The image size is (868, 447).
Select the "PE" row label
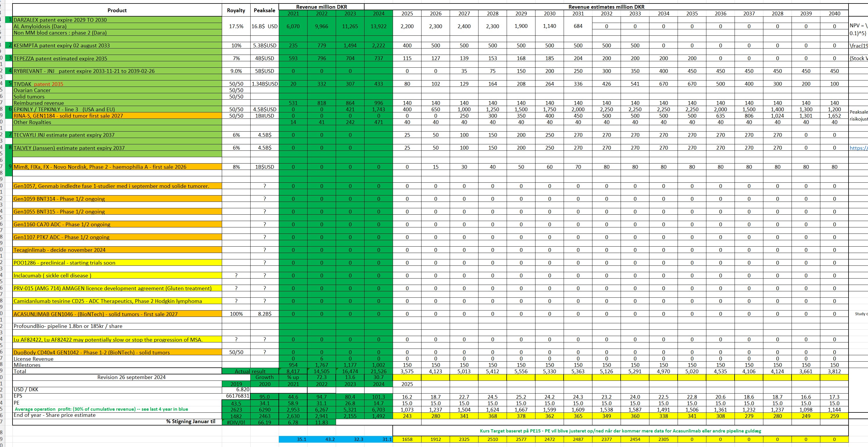point(117,403)
